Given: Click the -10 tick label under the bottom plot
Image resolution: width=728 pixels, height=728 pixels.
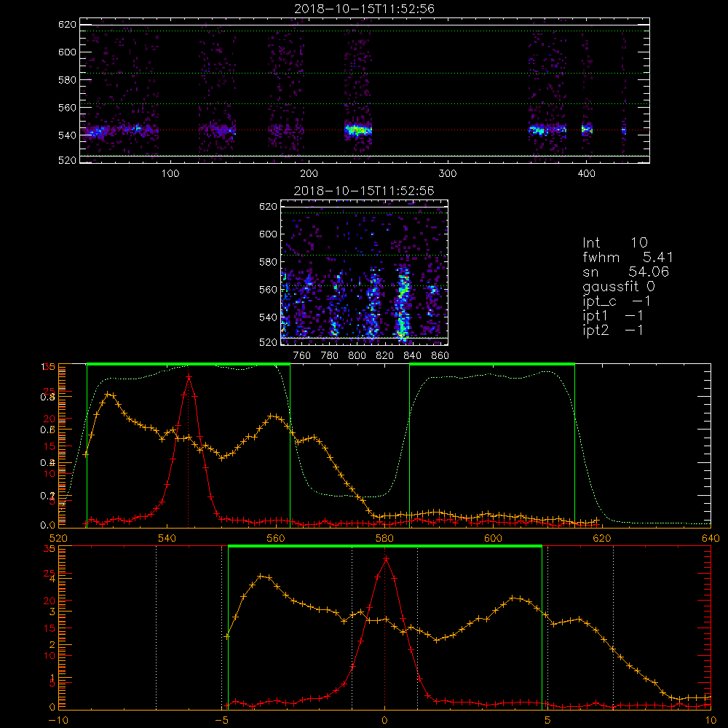Looking at the screenshot, I should (58, 721).
